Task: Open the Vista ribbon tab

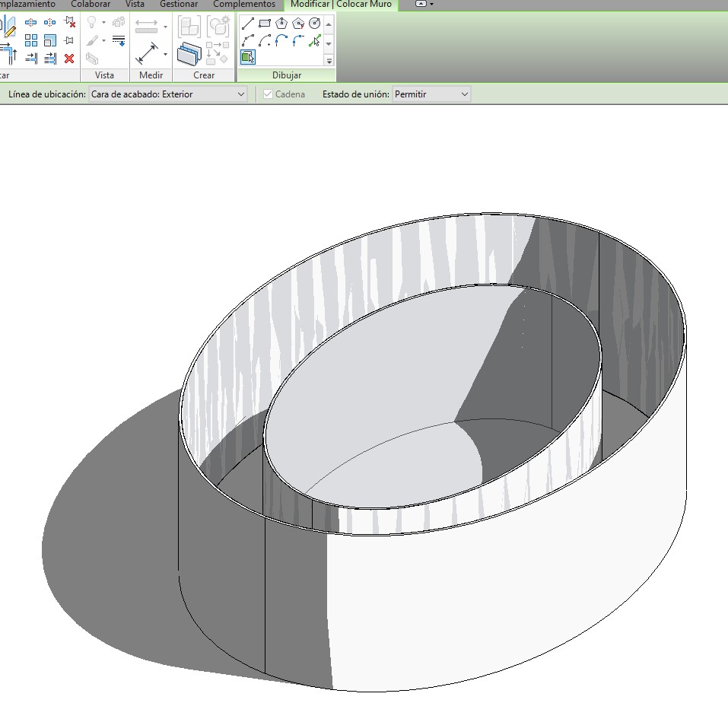Action: point(135,5)
